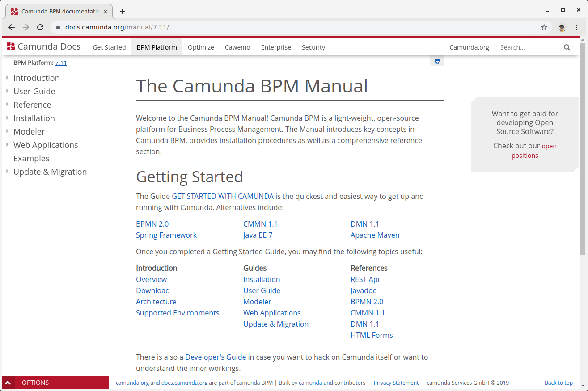The height and width of the screenshot is (391, 588).
Task: Open the HTML Forms link
Action: 372,335
